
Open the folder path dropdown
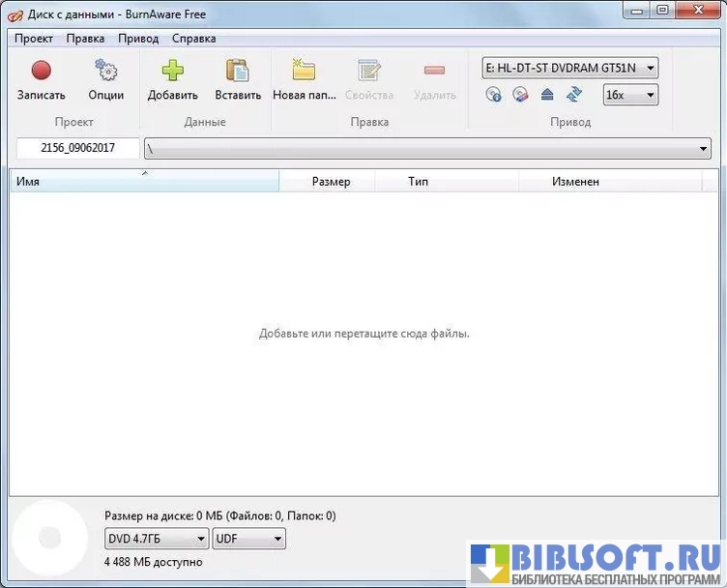pyautogui.click(x=703, y=149)
